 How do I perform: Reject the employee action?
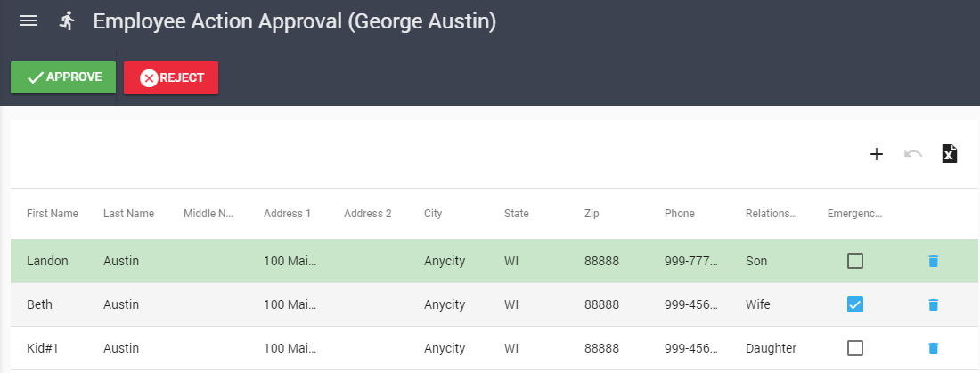171,77
